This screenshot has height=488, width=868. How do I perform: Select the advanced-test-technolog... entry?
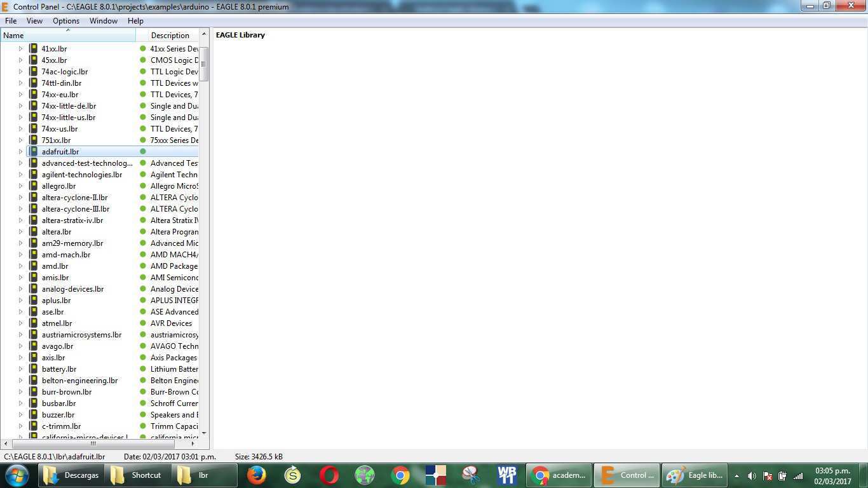[87, 163]
